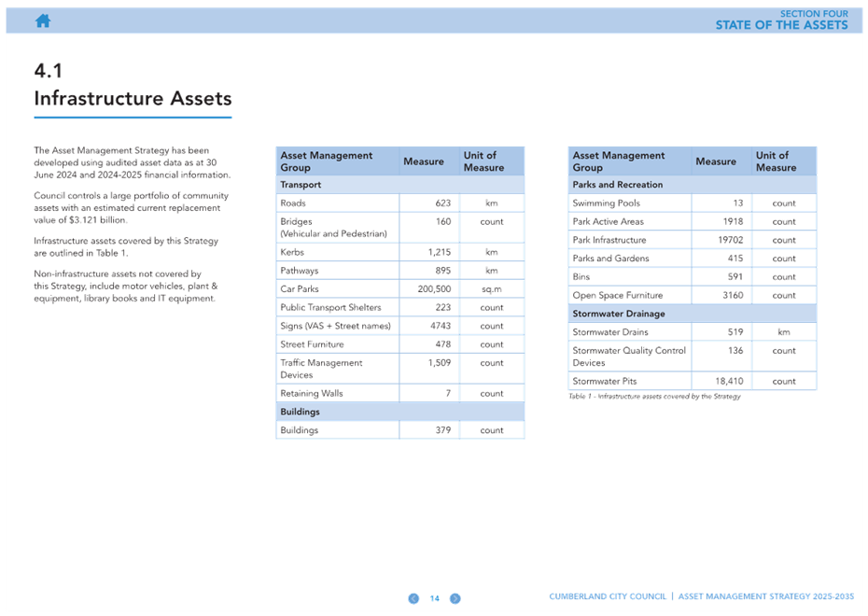This screenshot has width=868, height=616.
Task: Select the Parks and Gardens label
Action: [x=610, y=259]
